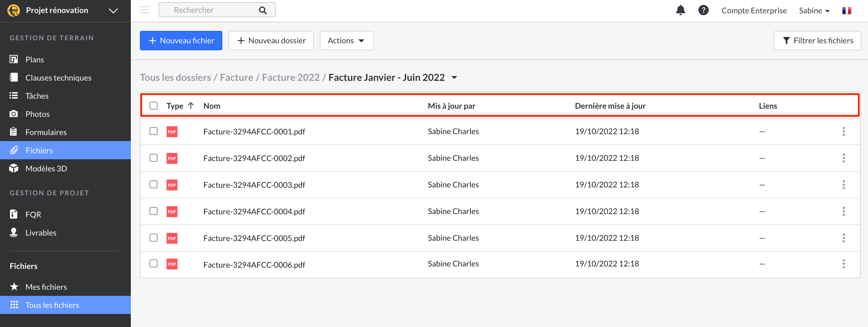Navigate to Tous les dossiers breadcrumb
The height and width of the screenshot is (327, 868).
tap(175, 78)
